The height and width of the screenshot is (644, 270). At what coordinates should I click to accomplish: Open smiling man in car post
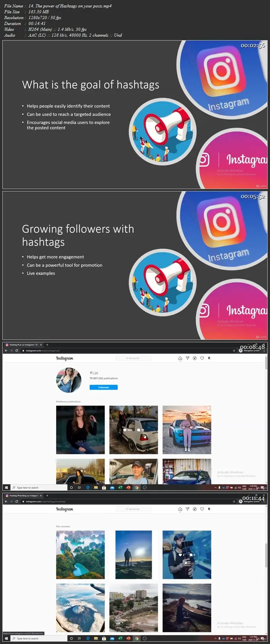tap(133, 471)
